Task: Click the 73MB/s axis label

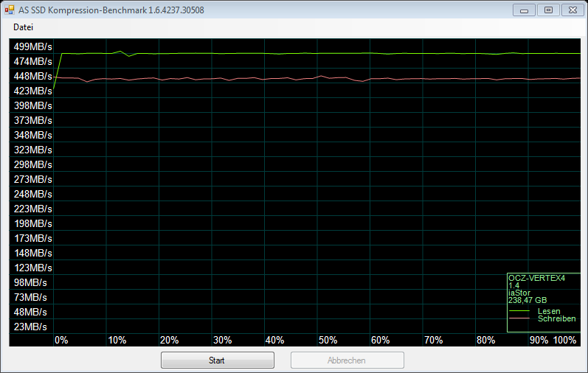Action: [x=30, y=297]
